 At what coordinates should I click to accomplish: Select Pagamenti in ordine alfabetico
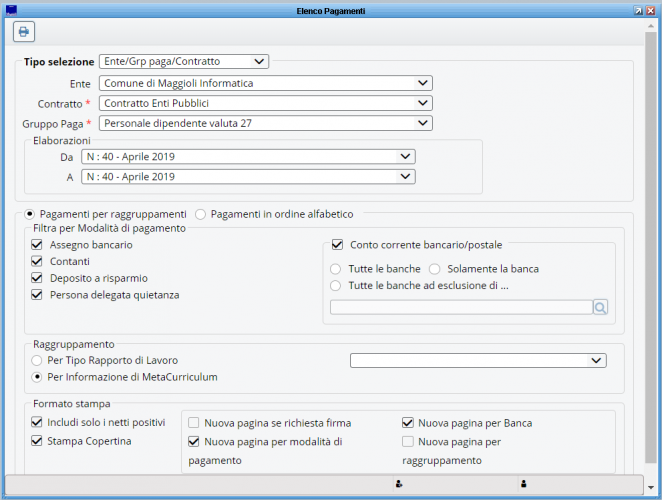201,213
